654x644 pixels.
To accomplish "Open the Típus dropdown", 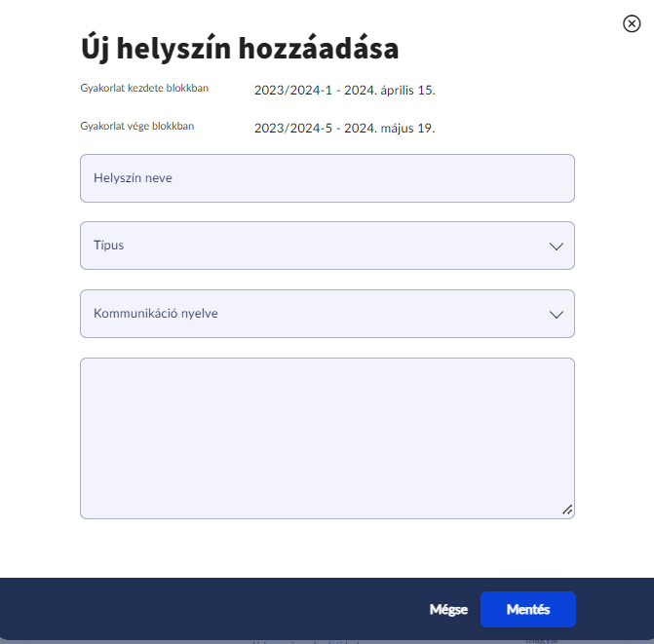I will pyautogui.click(x=327, y=246).
